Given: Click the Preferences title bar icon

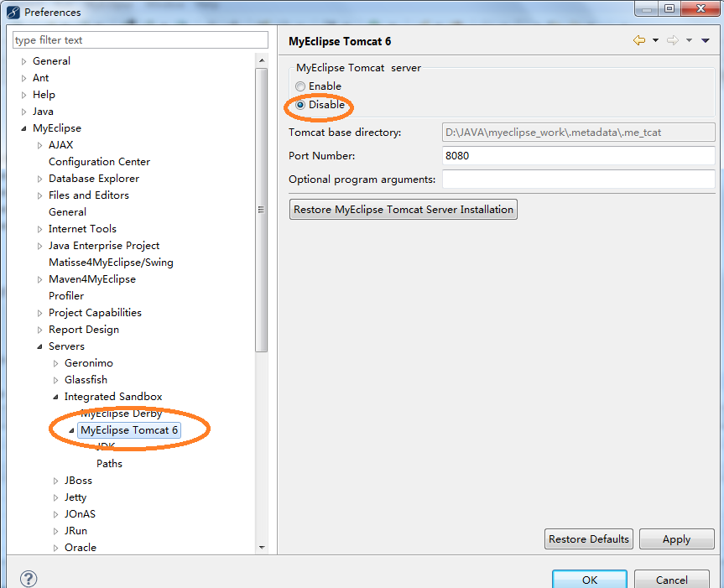Looking at the screenshot, I should pos(12,12).
